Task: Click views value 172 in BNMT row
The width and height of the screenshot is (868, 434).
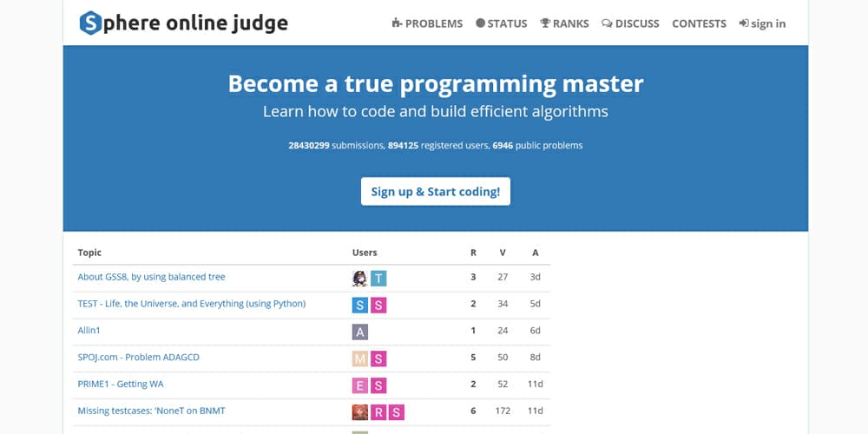Action: tap(503, 411)
